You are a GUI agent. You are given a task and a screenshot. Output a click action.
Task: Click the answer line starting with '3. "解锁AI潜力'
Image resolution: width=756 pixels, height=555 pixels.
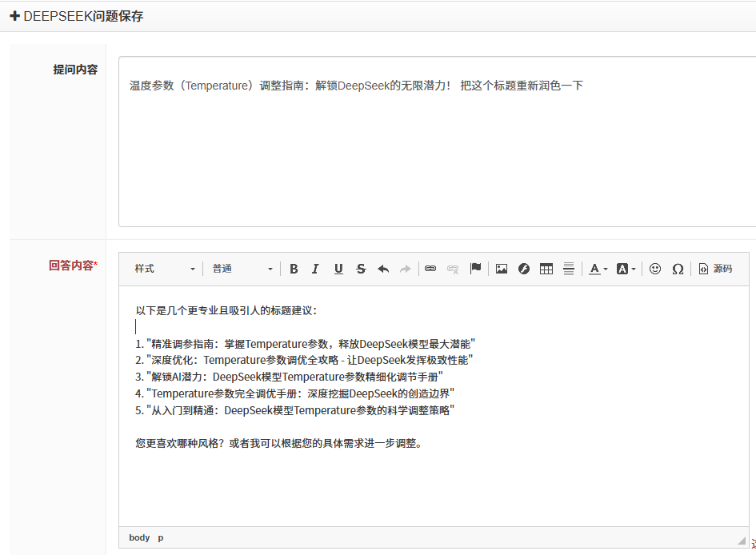(x=290, y=377)
